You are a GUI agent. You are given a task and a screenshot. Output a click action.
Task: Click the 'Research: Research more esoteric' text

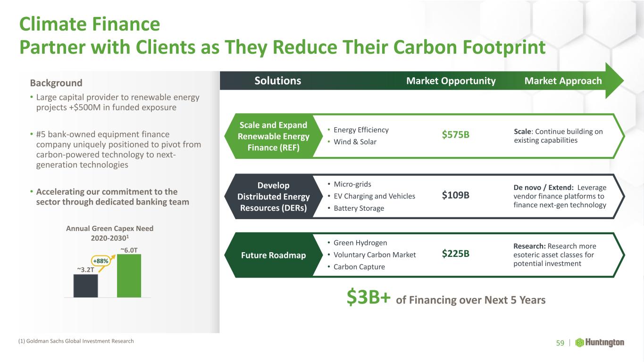point(555,255)
